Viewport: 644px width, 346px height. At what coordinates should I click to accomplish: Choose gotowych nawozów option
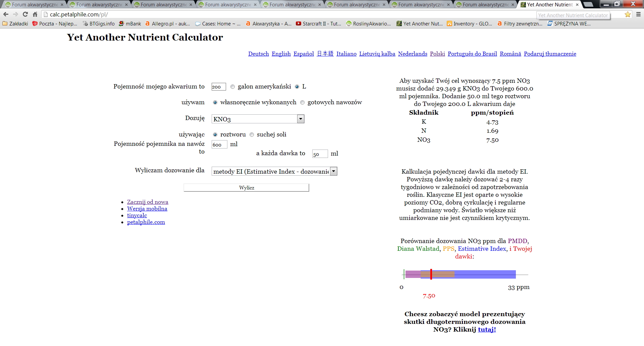coord(302,102)
